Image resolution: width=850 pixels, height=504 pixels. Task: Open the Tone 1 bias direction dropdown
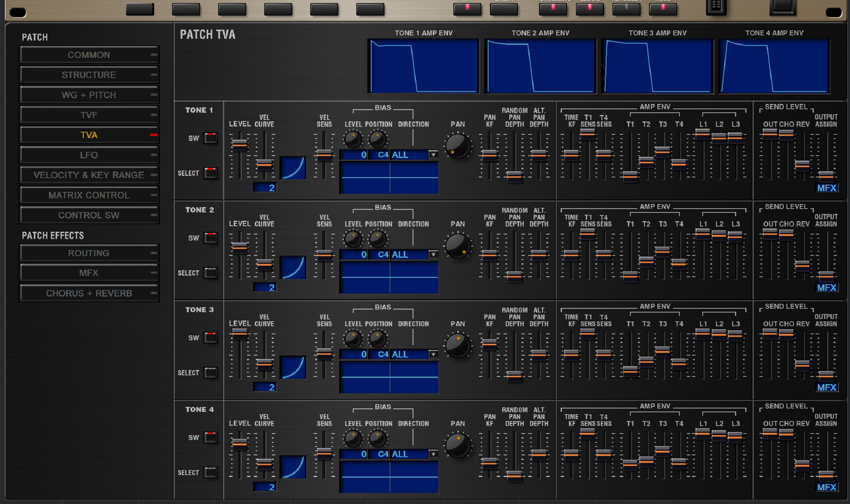click(433, 155)
